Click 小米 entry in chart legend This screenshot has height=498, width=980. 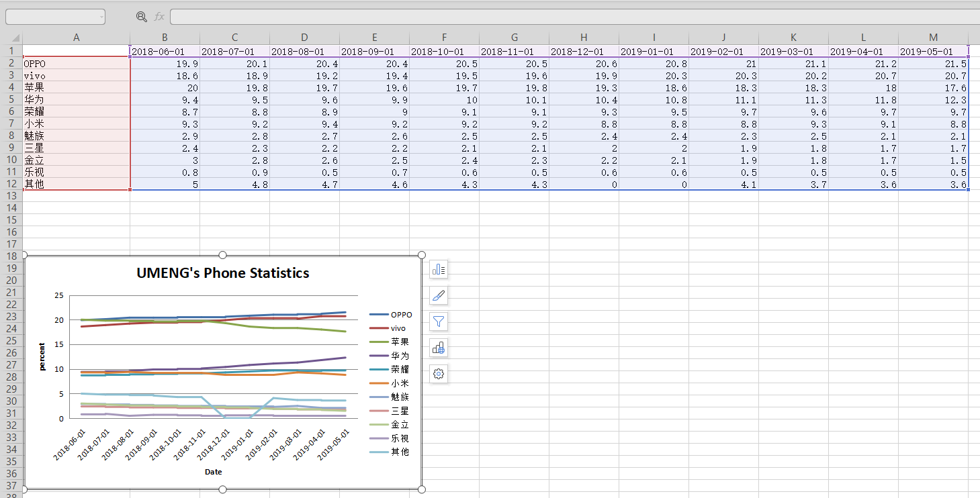390,383
